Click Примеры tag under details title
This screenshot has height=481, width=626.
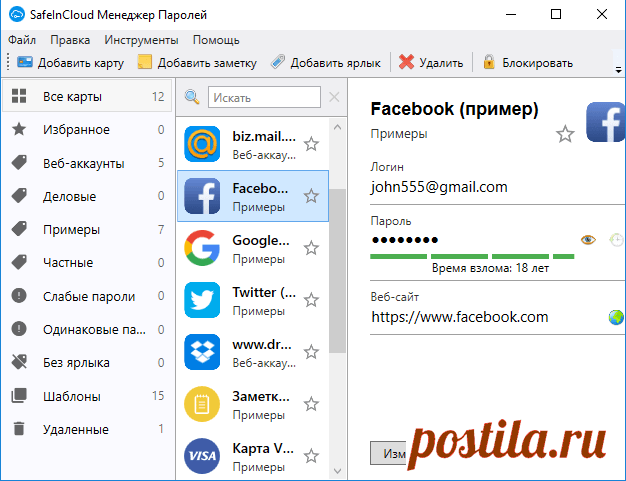399,134
